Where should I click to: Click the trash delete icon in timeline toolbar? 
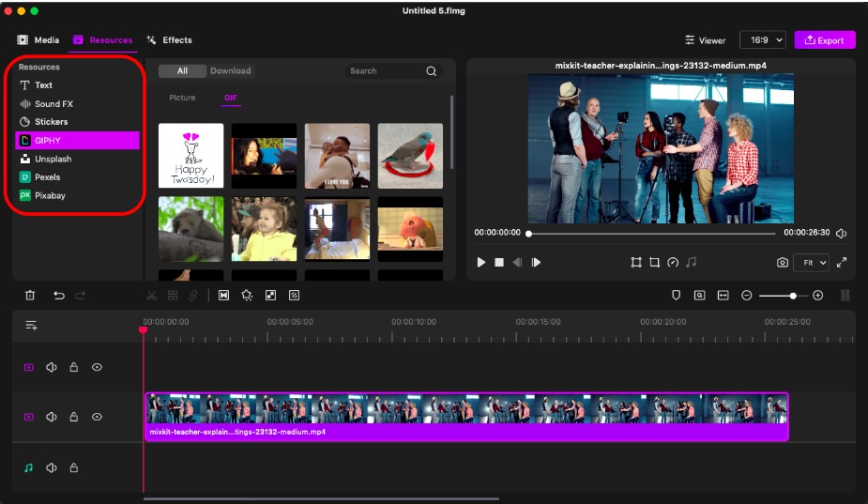coord(30,296)
